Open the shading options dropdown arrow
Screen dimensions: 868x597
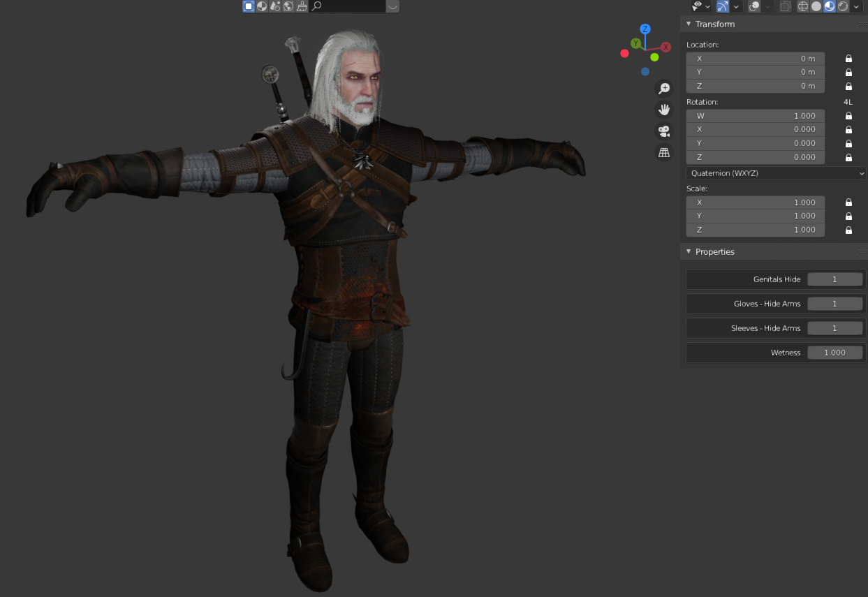coord(856,6)
